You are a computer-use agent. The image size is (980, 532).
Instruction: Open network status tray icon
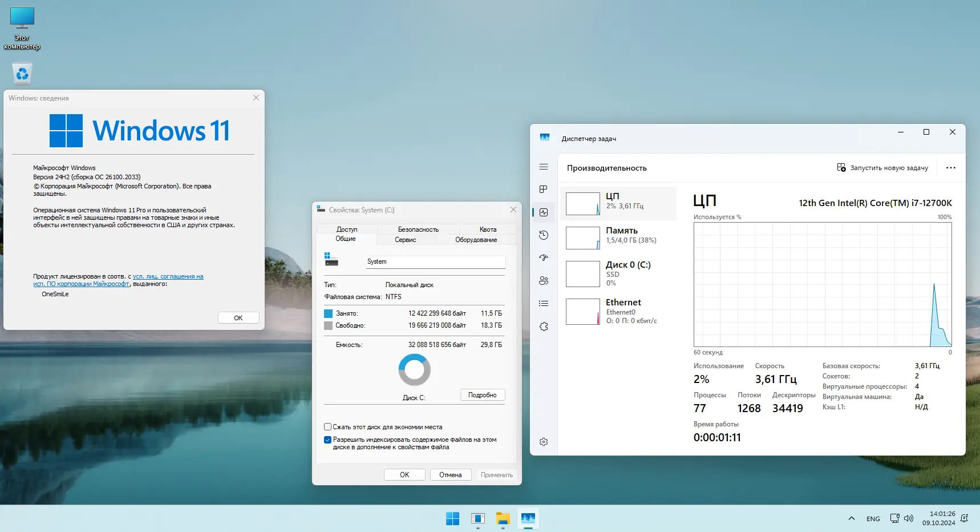click(895, 518)
